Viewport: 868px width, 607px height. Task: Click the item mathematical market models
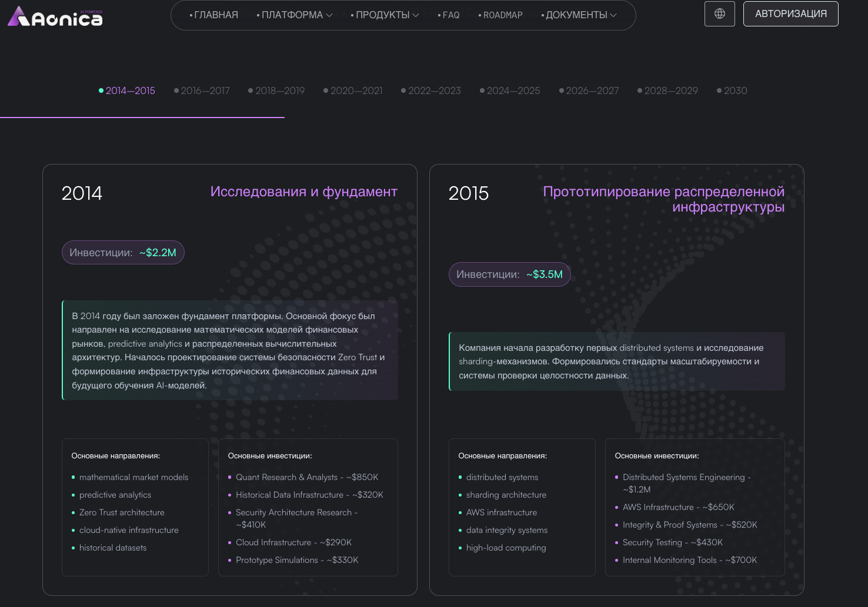click(x=134, y=477)
